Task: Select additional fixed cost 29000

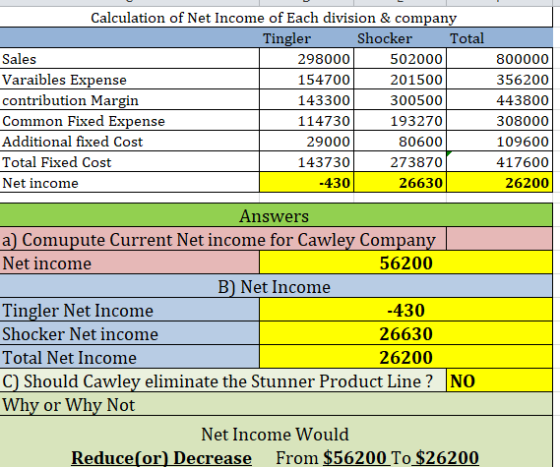Action: point(306,141)
